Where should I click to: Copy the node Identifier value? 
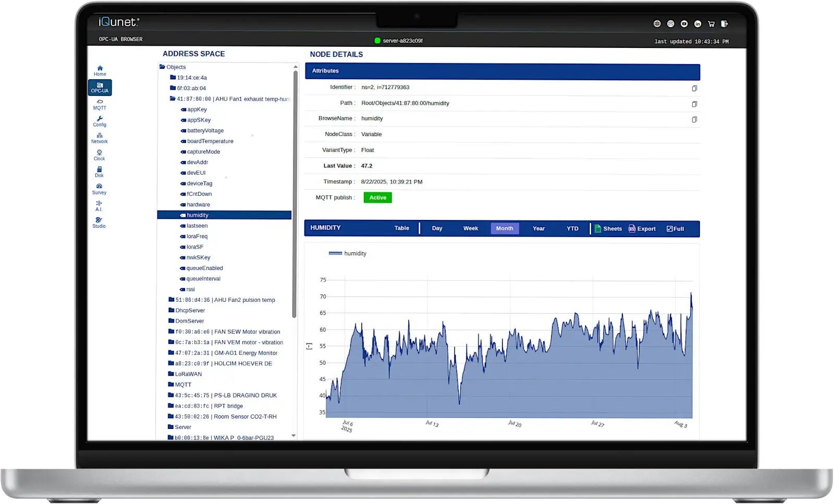pyautogui.click(x=694, y=88)
